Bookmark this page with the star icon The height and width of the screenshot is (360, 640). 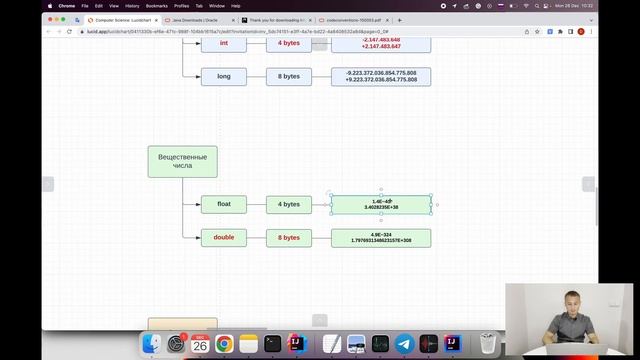537,31
